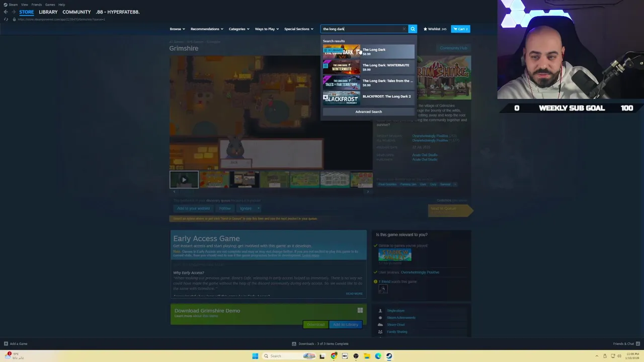Click the taskbar clock showing 11:08 PM
This screenshot has height=362, width=644.
(x=632, y=356)
